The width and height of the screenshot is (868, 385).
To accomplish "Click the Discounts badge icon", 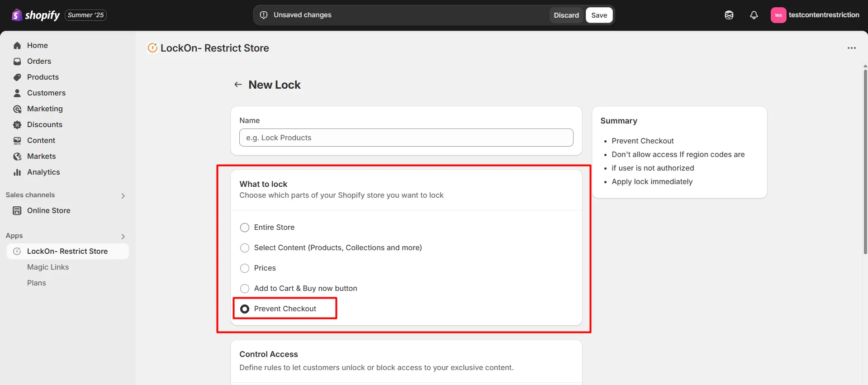I will coord(17,124).
